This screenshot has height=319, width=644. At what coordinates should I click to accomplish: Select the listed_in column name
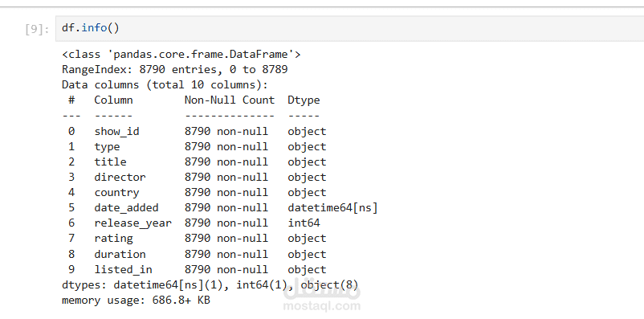click(123, 270)
